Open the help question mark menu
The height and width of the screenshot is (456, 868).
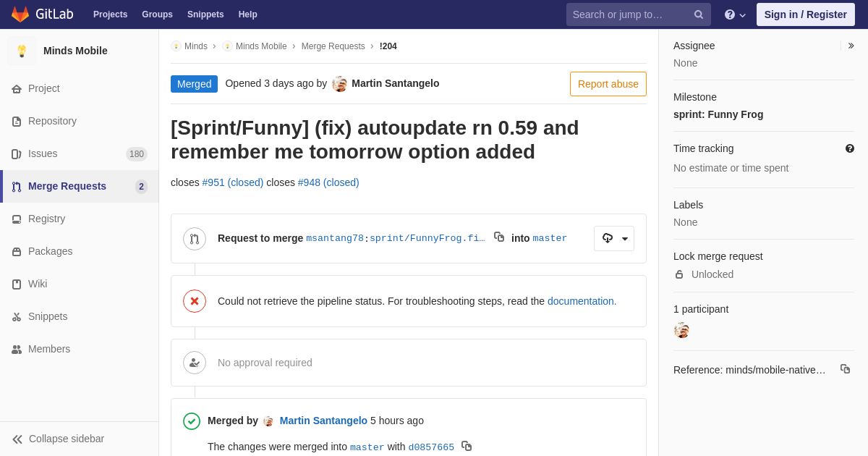[x=735, y=14]
